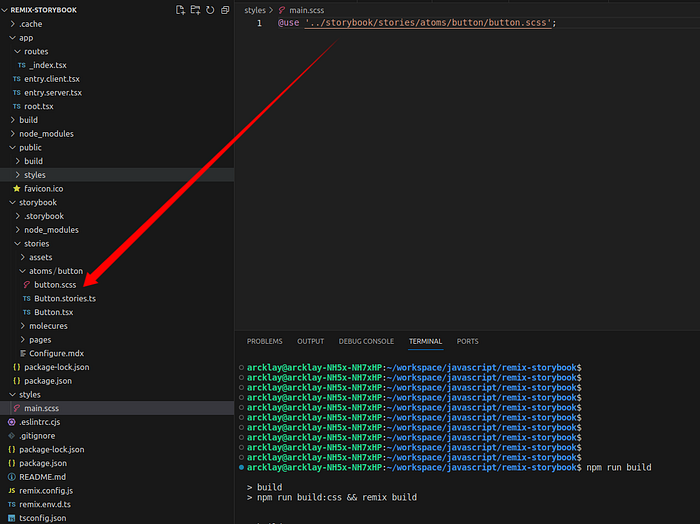This screenshot has height=524, width=700.
Task: Click the Sass icon beside main.scss in tree
Action: click(17, 408)
